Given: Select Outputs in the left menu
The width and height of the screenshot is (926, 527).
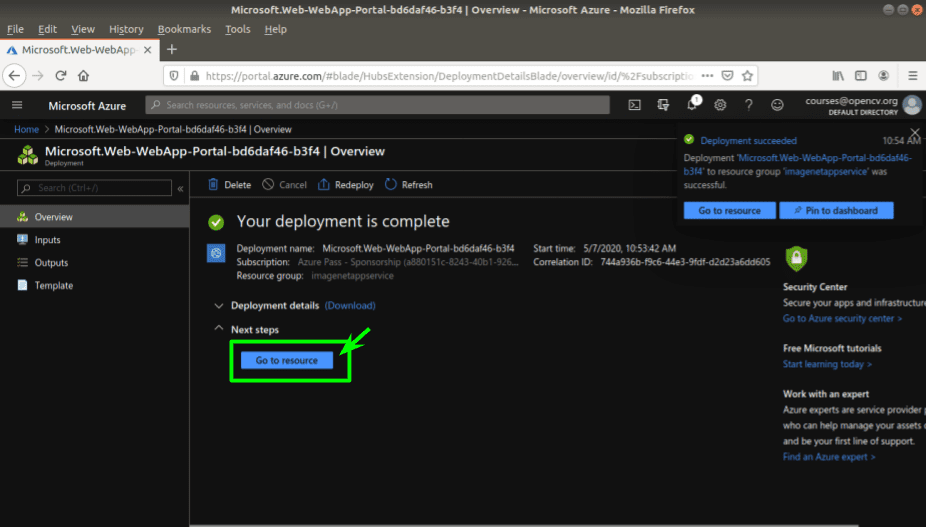Looking at the screenshot, I should coord(94,263).
